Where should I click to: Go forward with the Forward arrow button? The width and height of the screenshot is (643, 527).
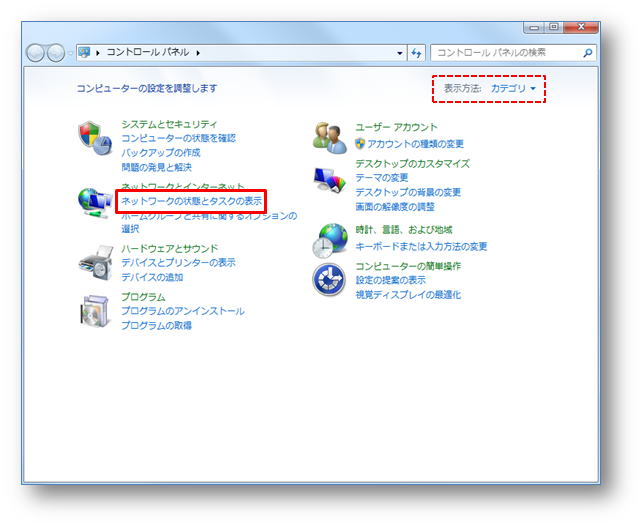coord(56,53)
